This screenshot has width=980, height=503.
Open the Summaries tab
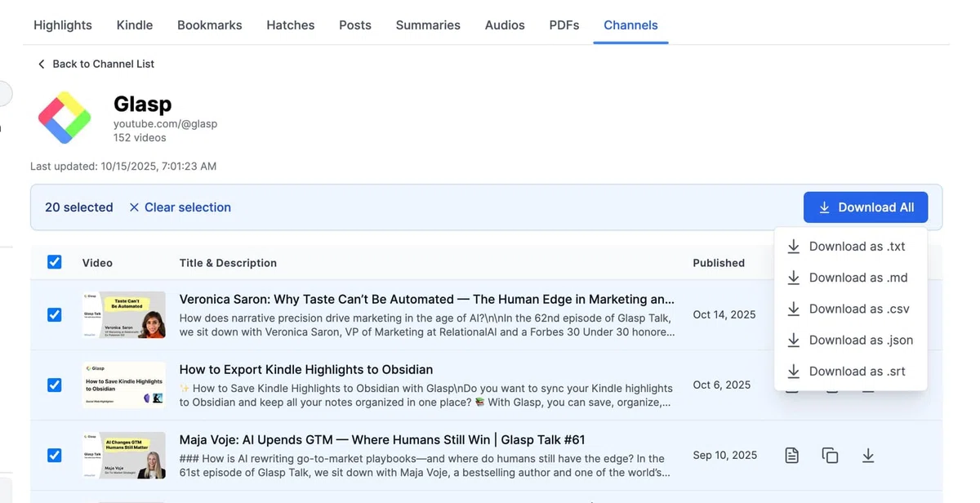428,25
